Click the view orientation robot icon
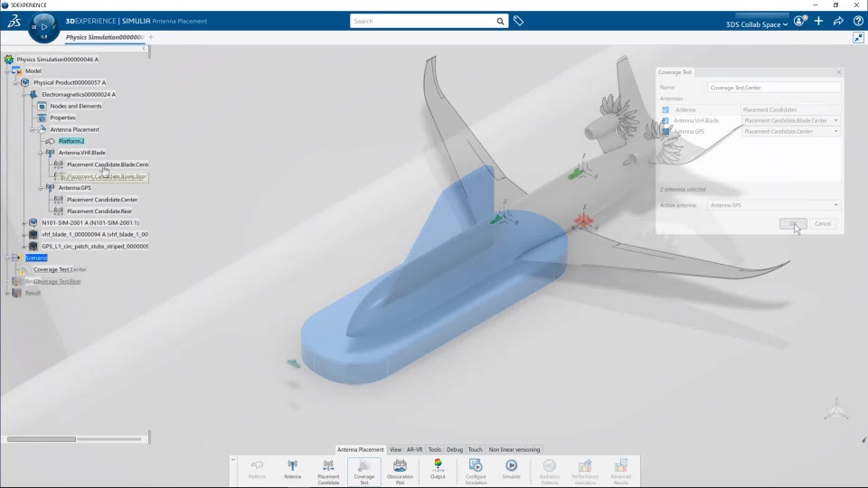Viewport: 868px width, 488px height. [x=835, y=409]
